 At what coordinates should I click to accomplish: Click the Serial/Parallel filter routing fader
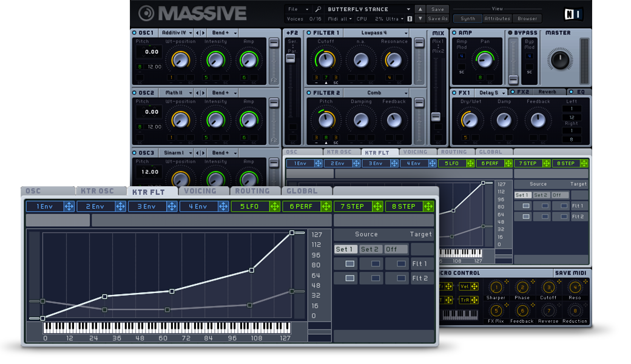coord(291,58)
